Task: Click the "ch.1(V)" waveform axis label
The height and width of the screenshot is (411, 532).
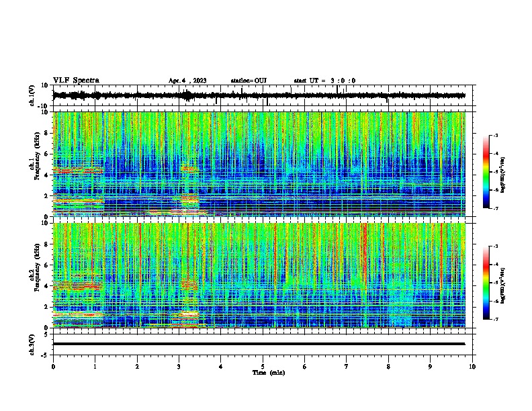Action: (x=32, y=95)
